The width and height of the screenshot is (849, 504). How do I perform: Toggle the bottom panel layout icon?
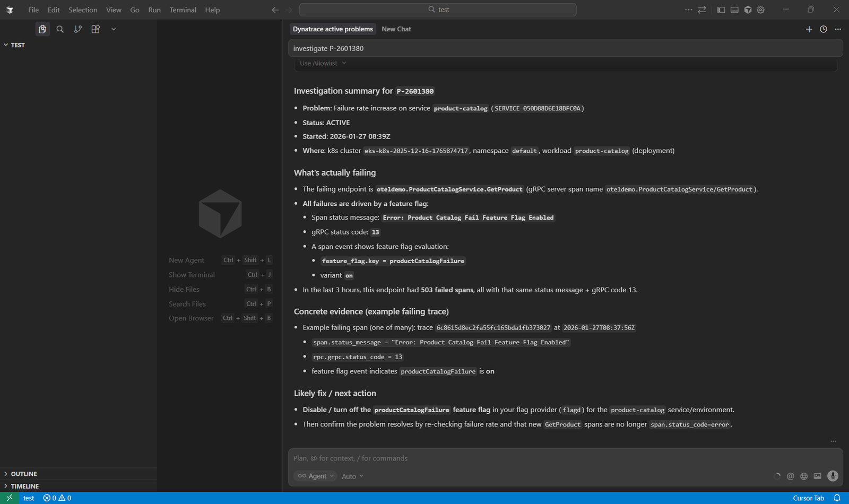(x=734, y=10)
